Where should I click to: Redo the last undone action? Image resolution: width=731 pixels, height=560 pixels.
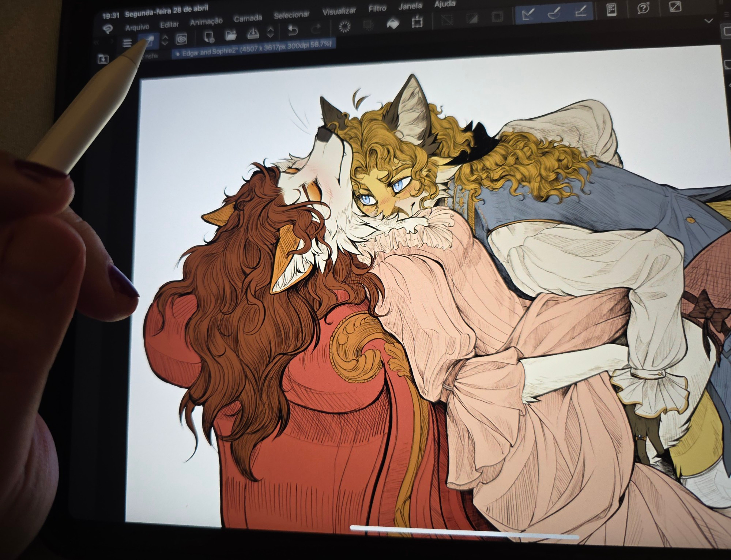[317, 29]
